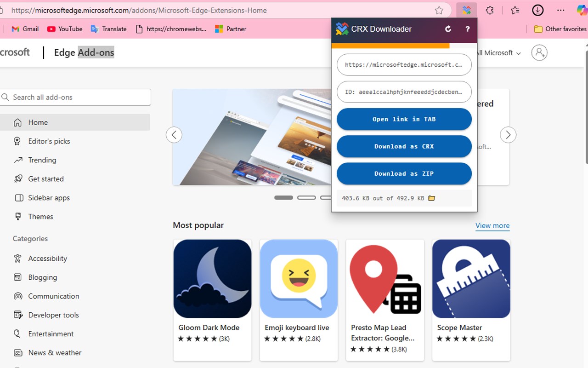The image size is (588, 368).
Task: Click the Scope Master icon
Action: coord(471,279)
